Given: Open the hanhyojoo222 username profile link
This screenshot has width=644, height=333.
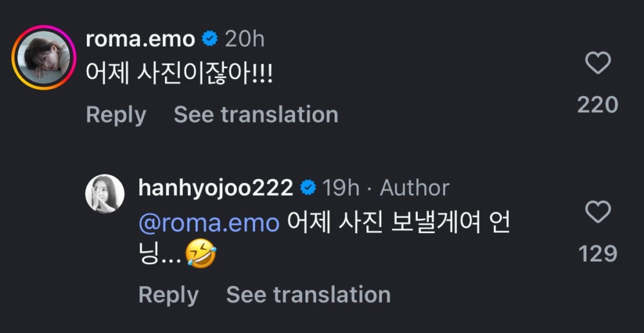Looking at the screenshot, I should click(x=216, y=188).
